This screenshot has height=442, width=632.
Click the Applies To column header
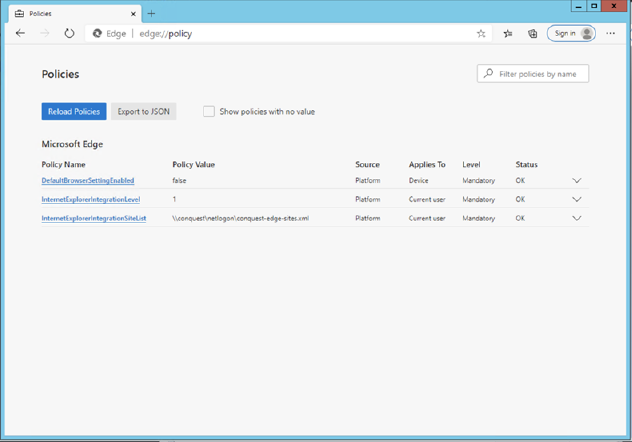tap(427, 164)
